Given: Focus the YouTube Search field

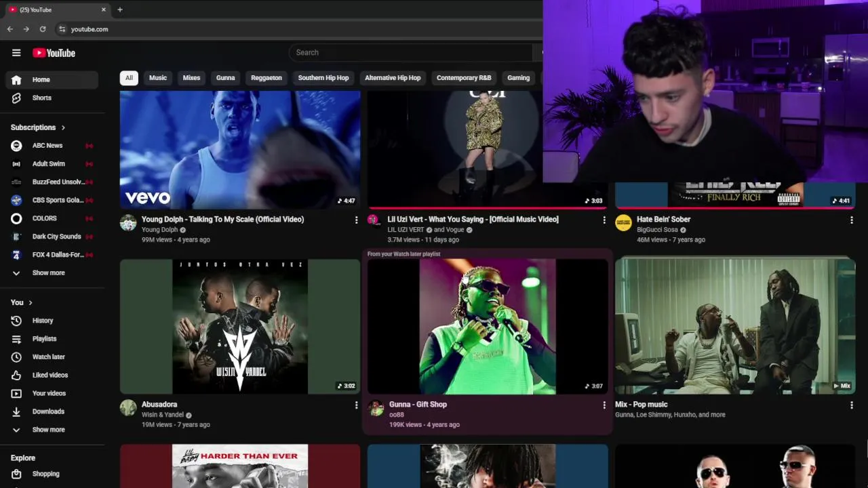Looking at the screenshot, I should pyautogui.click(x=411, y=52).
